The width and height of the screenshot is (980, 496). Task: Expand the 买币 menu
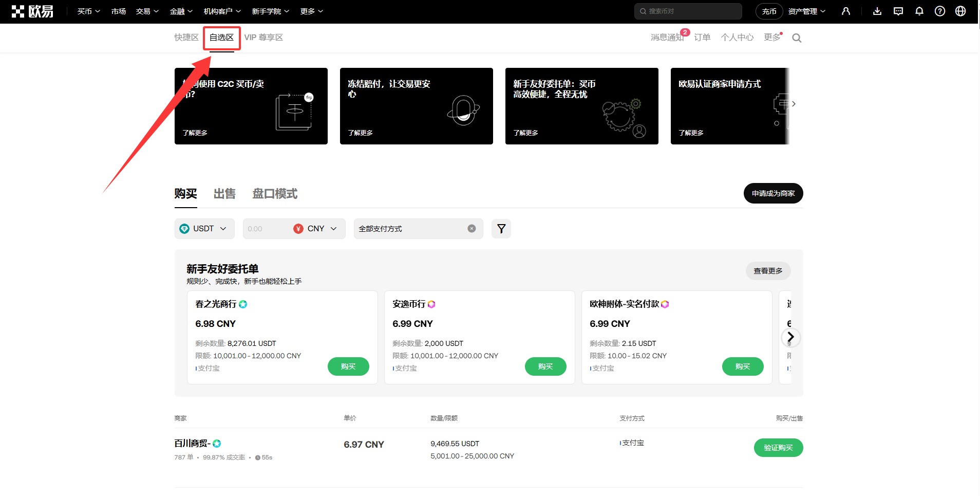pos(88,11)
